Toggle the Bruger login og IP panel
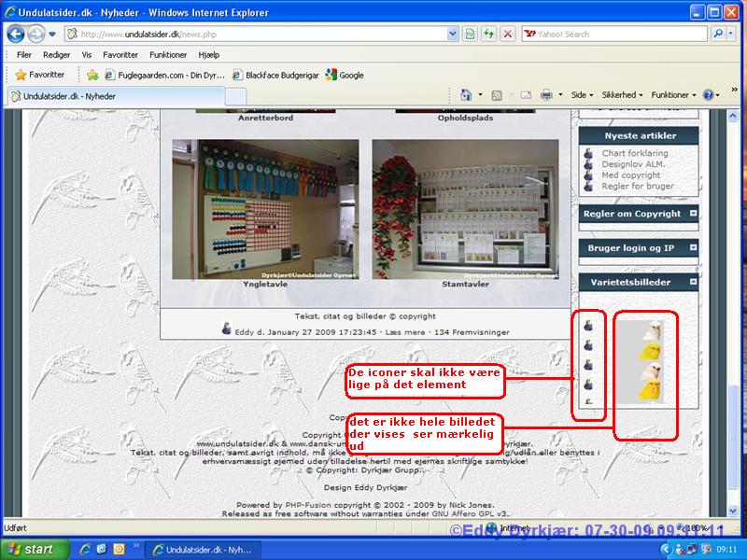 coord(693,247)
